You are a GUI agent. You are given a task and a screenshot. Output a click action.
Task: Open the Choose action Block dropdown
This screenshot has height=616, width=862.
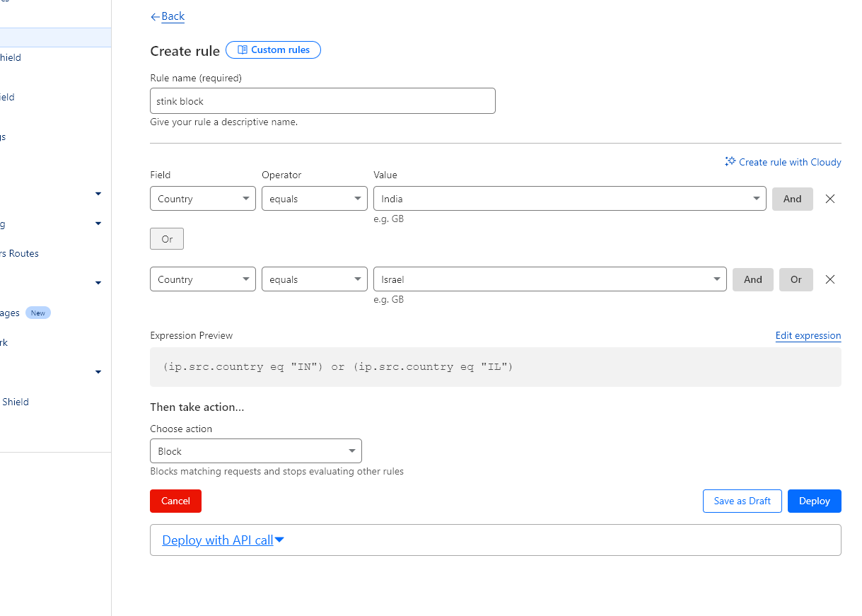(256, 451)
